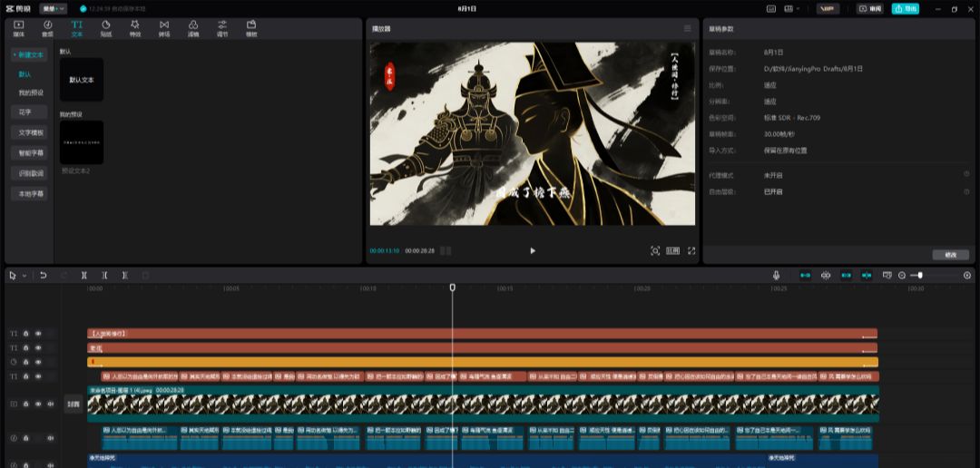
Task: Lock the main video track
Action: pos(25,404)
